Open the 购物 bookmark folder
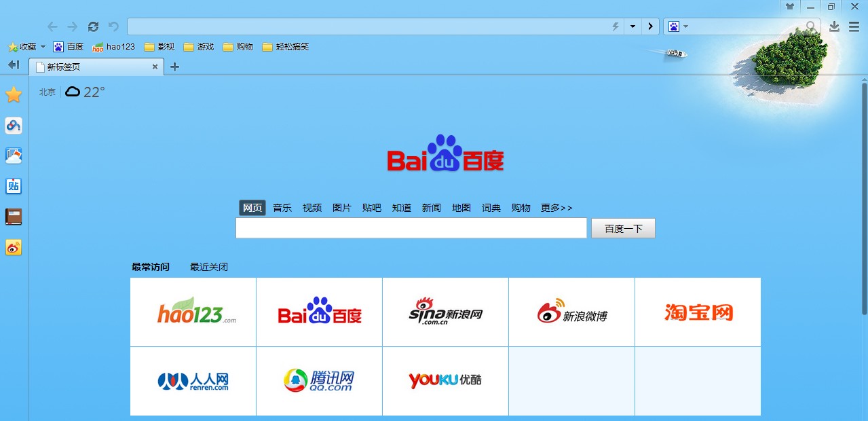 (x=238, y=47)
